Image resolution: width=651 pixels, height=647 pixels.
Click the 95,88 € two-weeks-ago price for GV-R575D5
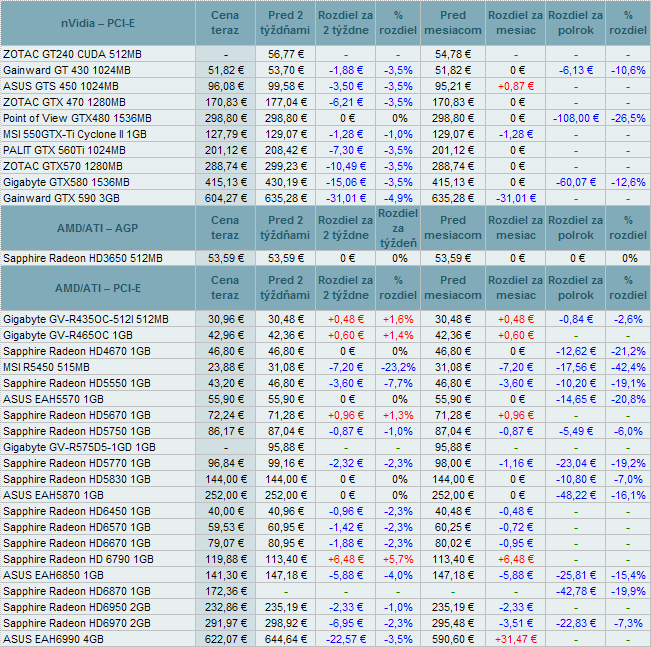click(286, 447)
